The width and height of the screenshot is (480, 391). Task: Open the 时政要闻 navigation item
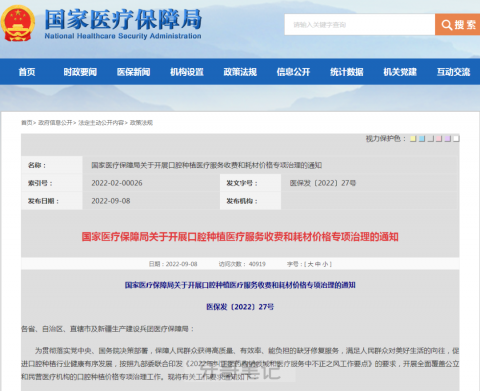point(80,72)
